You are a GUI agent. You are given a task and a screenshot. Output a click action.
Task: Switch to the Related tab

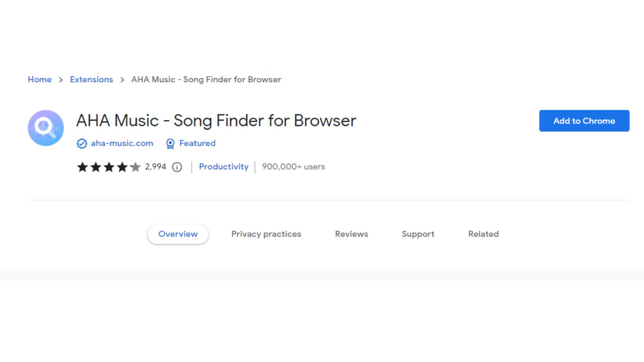pos(483,234)
